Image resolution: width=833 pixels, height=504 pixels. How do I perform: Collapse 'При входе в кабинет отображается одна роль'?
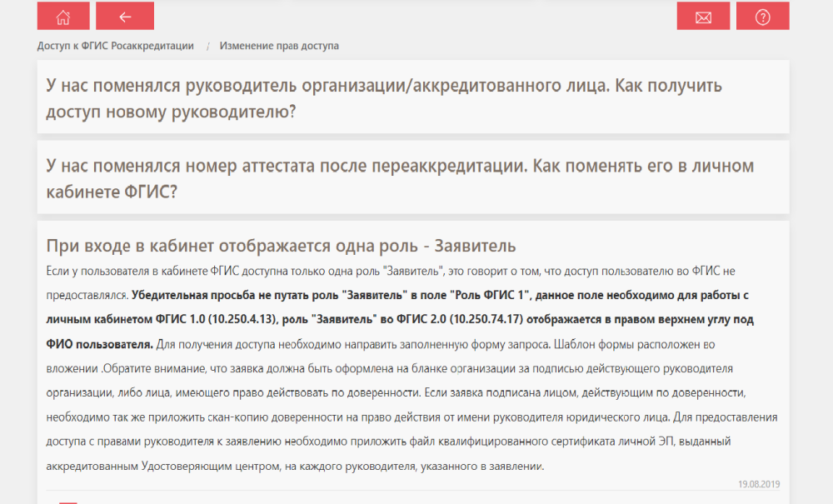coord(281,246)
